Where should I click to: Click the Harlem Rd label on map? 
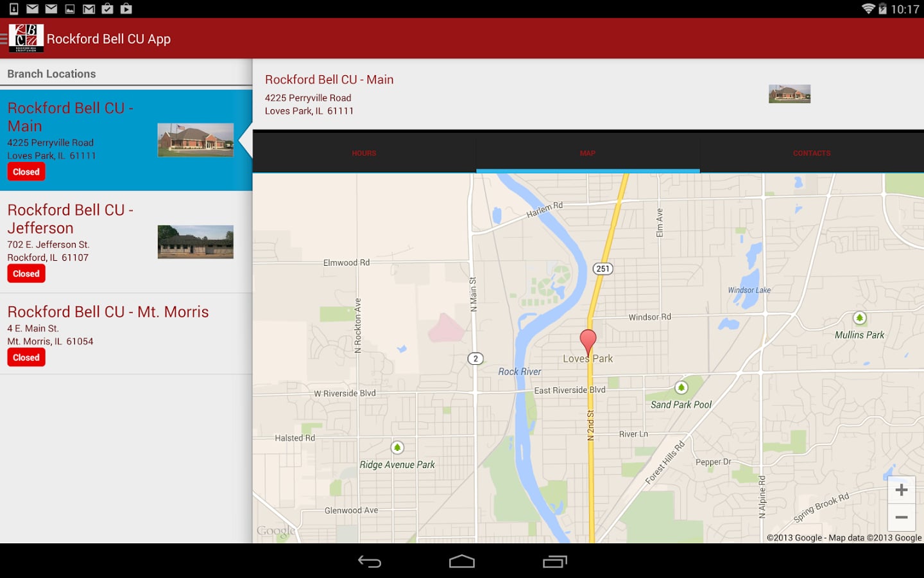coord(544,210)
